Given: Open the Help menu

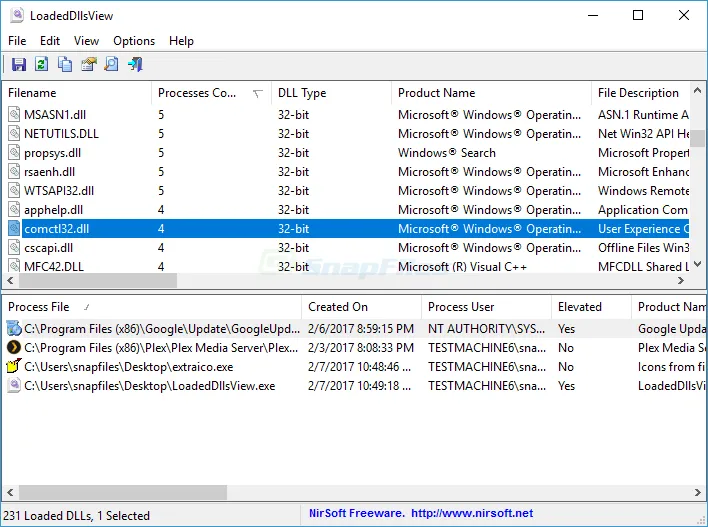Looking at the screenshot, I should point(182,41).
